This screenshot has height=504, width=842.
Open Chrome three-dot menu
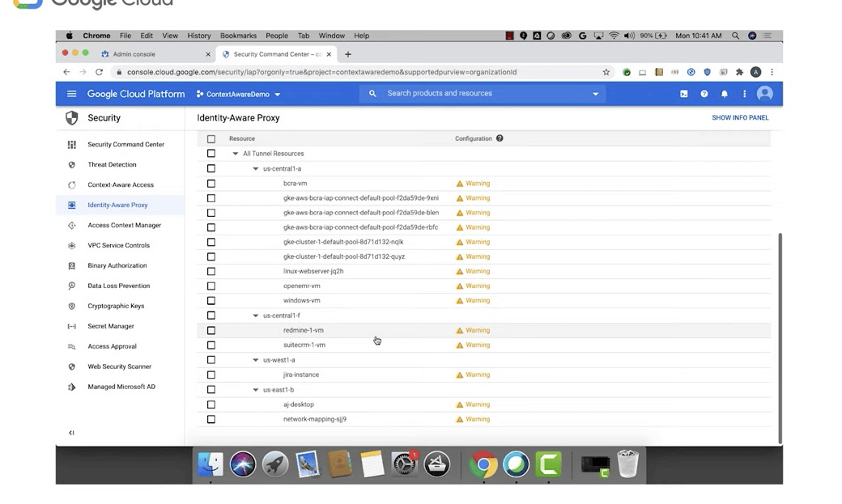pos(772,72)
